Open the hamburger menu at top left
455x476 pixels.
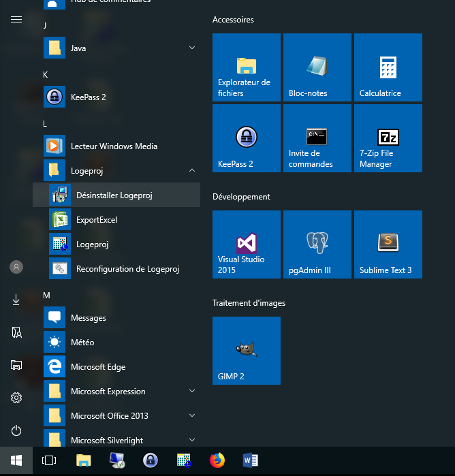(16, 20)
